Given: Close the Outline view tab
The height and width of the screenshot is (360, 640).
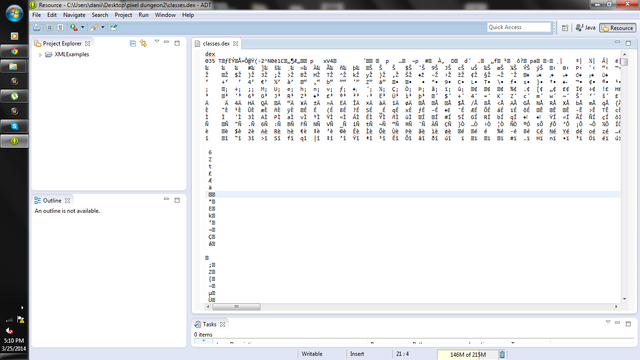Looking at the screenshot, I should tap(68, 200).
